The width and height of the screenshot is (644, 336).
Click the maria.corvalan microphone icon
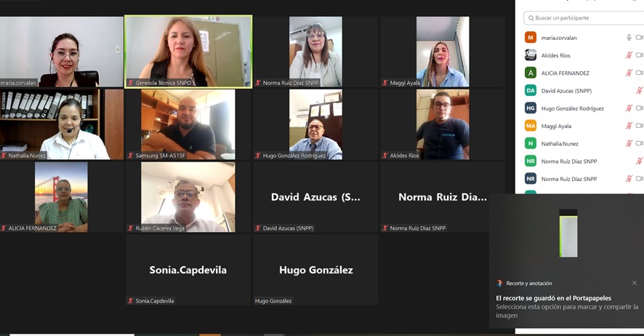click(x=629, y=37)
